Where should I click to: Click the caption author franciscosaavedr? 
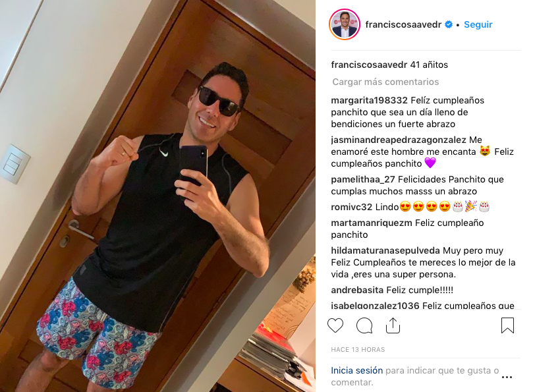tap(369, 65)
